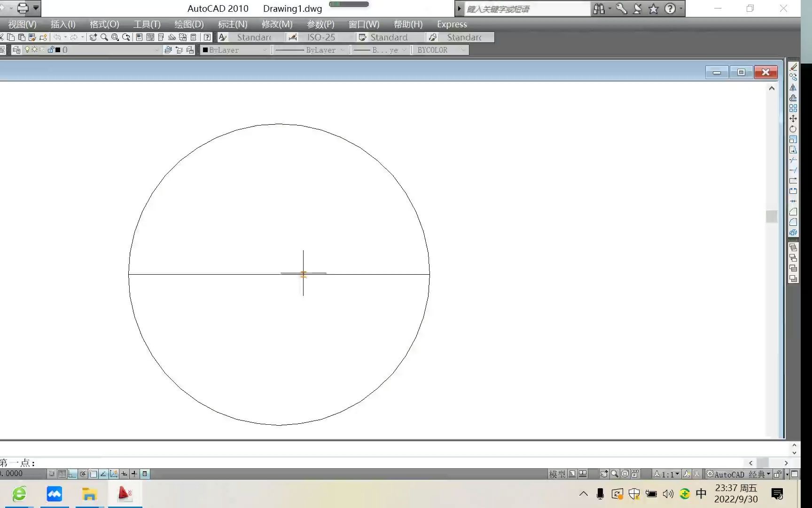Open the 绘图(D) menu
Image resolution: width=812 pixels, height=508 pixels.
tap(189, 24)
